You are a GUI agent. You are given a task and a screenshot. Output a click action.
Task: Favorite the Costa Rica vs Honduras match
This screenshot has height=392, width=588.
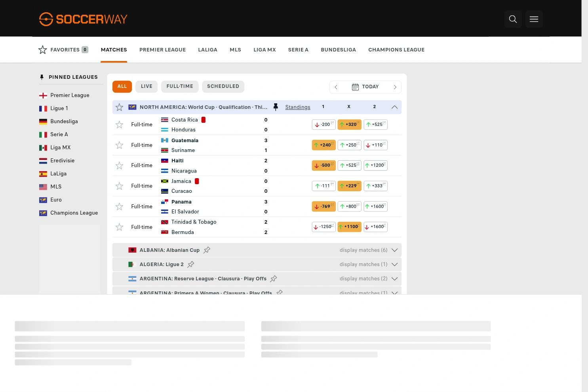(119, 125)
